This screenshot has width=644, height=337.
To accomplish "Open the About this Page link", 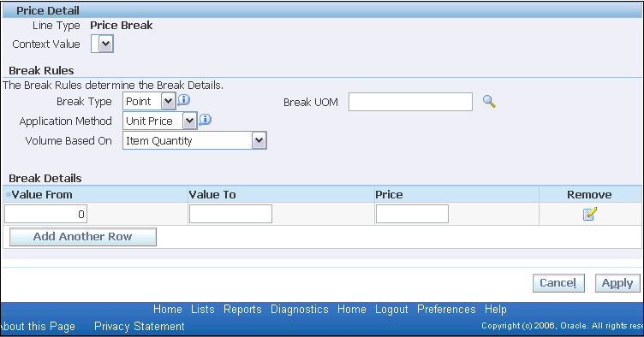I will [x=38, y=327].
